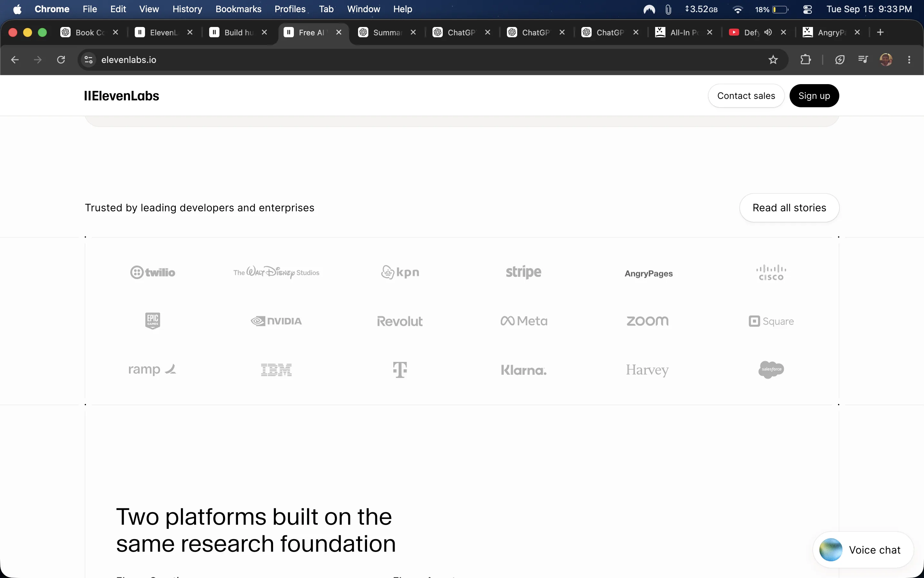The image size is (924, 578).
Task: Click the Meta logo
Action: (x=524, y=321)
